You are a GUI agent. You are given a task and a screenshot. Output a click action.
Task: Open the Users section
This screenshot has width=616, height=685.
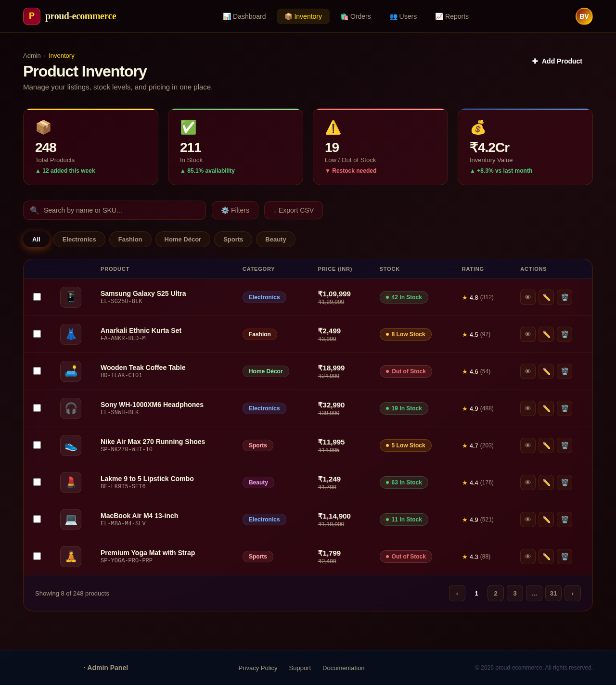403,16
